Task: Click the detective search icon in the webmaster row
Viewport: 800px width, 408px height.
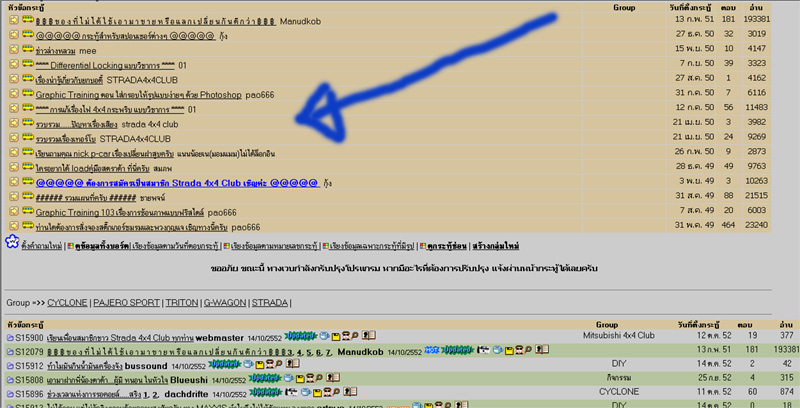Action: (x=349, y=336)
